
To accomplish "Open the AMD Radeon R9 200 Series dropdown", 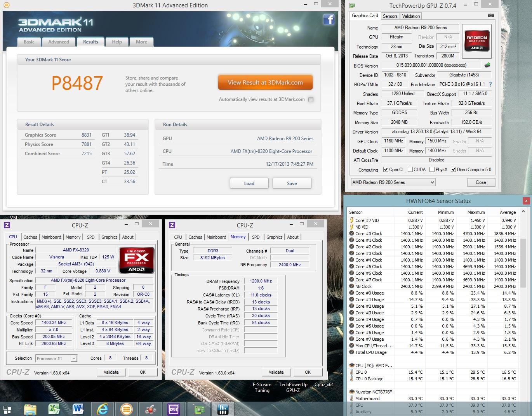I will pyautogui.click(x=393, y=182).
